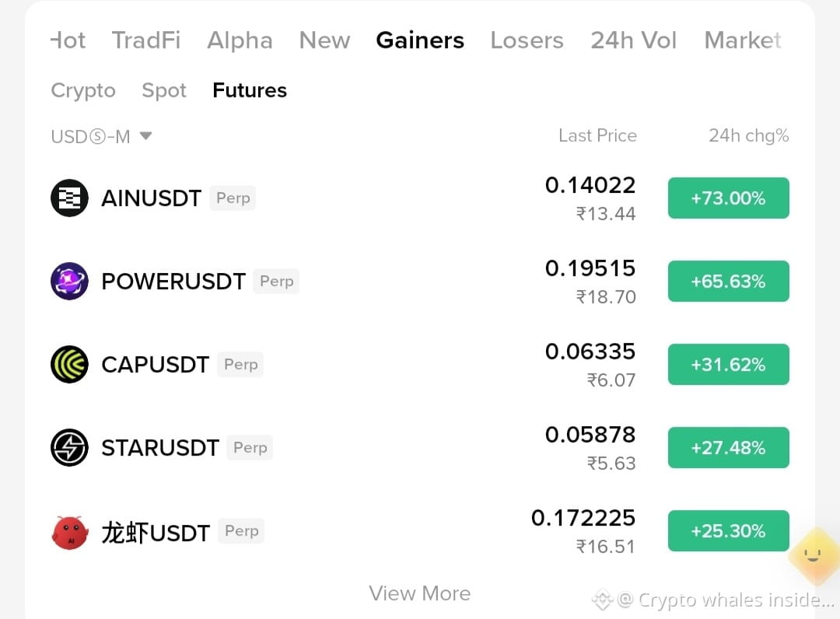Screen dimensions: 840x619
Task: Sort by the Last Price header
Action: tap(597, 136)
